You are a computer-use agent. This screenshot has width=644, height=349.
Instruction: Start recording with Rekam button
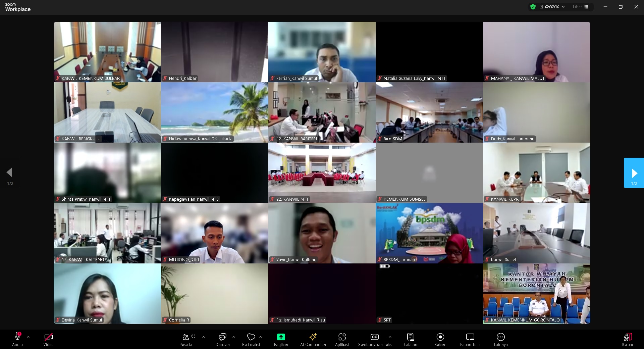(440, 339)
